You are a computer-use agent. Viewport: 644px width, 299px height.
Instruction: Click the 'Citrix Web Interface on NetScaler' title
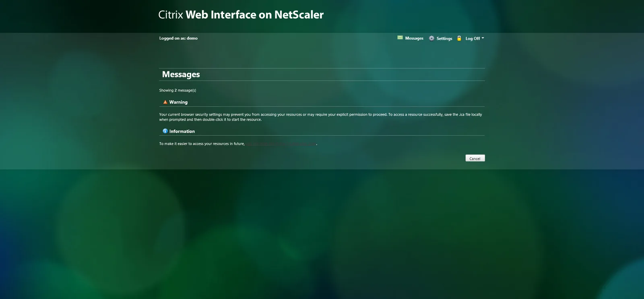point(241,15)
